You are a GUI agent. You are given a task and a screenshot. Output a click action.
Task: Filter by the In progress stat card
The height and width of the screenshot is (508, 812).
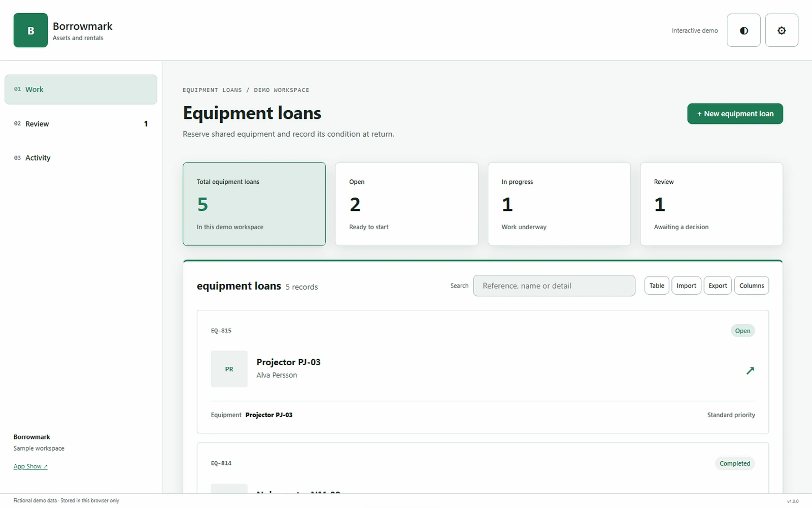coord(559,204)
